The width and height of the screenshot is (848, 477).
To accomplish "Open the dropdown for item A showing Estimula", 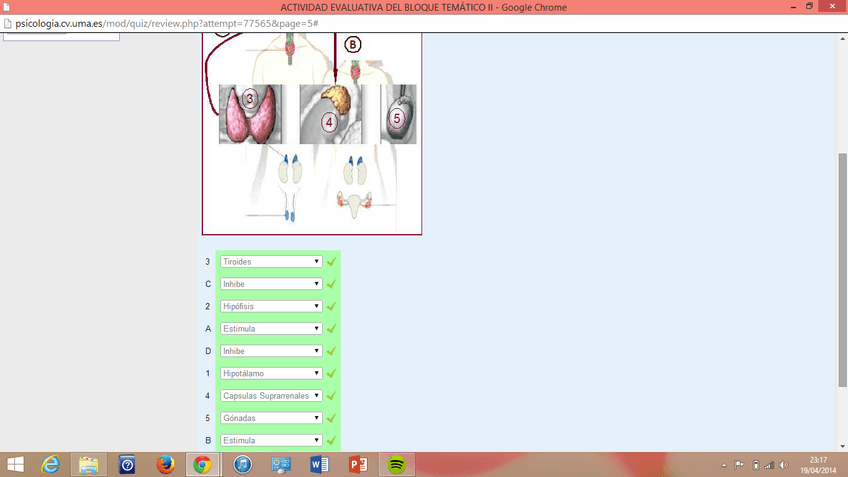I will point(271,329).
